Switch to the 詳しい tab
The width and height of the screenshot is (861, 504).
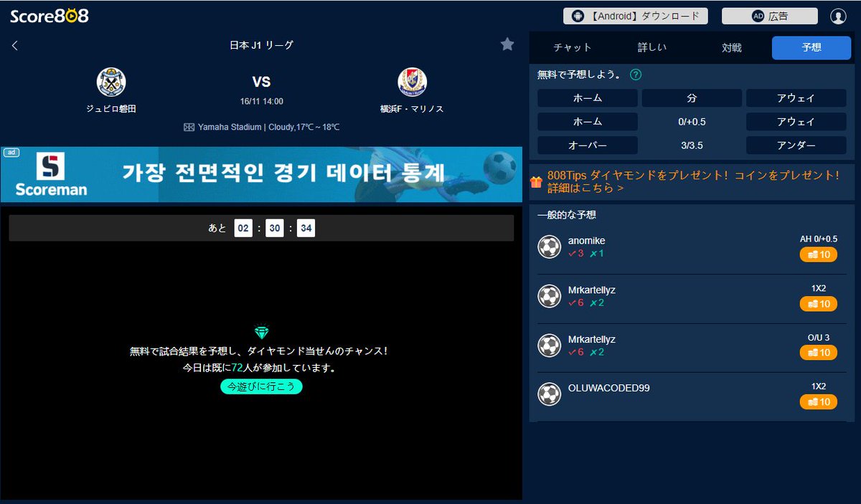pos(652,47)
